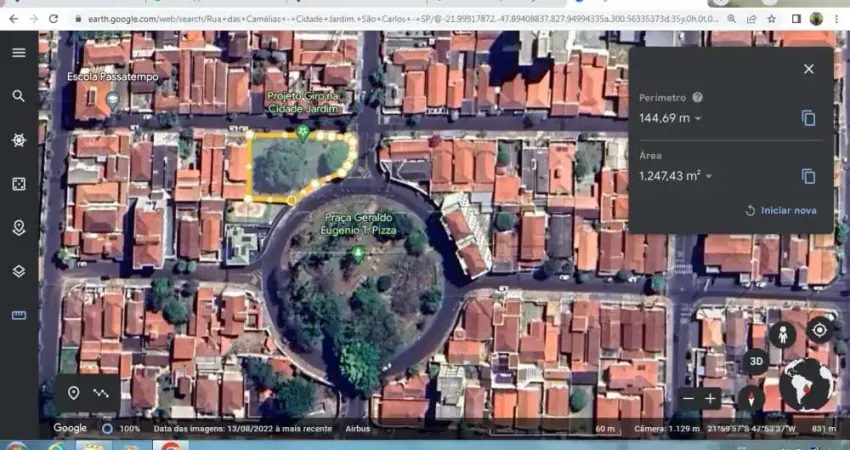Open the Projects pin icon in sidebar
This screenshot has width=850, height=450.
coord(19,228)
